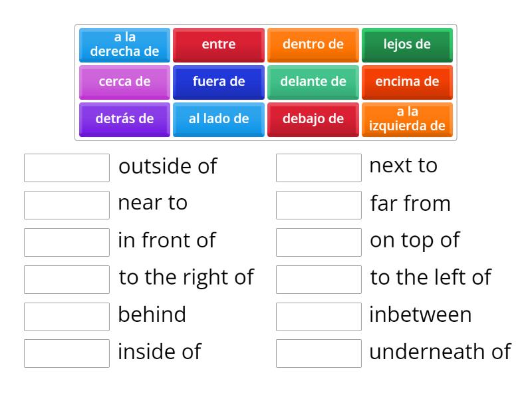Image resolution: width=532 pixels, height=399 pixels.
Task: Click the answer box beside 'outside of'
Action: point(66,166)
